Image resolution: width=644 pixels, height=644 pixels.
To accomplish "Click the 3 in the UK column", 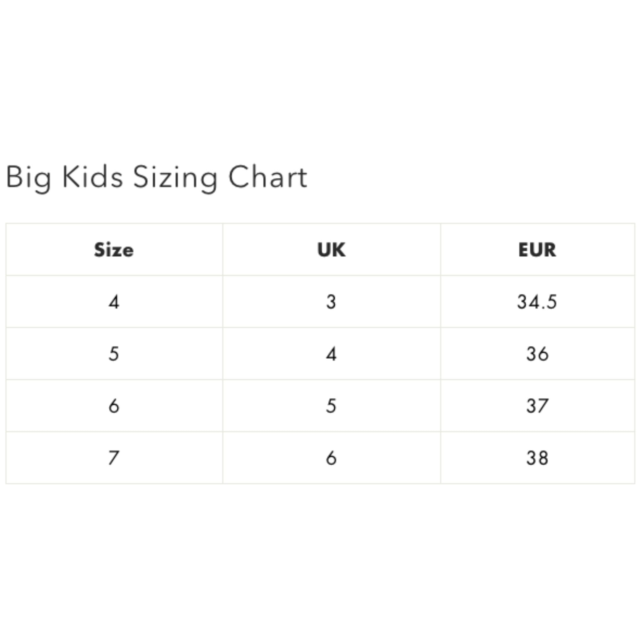I will point(331,302).
